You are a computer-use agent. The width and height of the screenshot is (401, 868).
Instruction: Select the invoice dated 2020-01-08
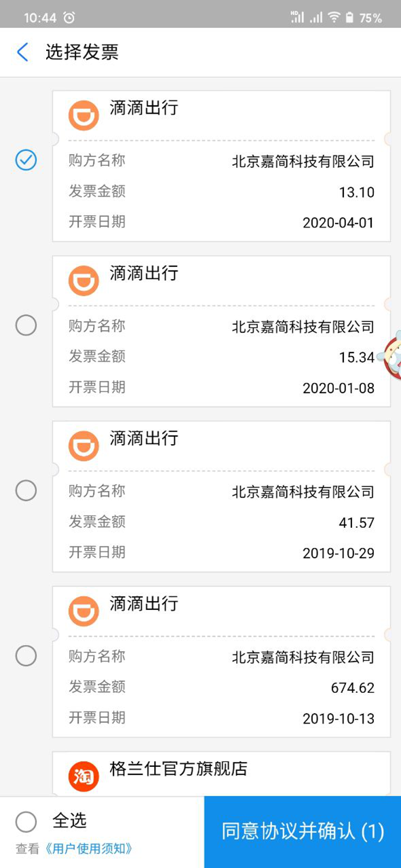[26, 325]
